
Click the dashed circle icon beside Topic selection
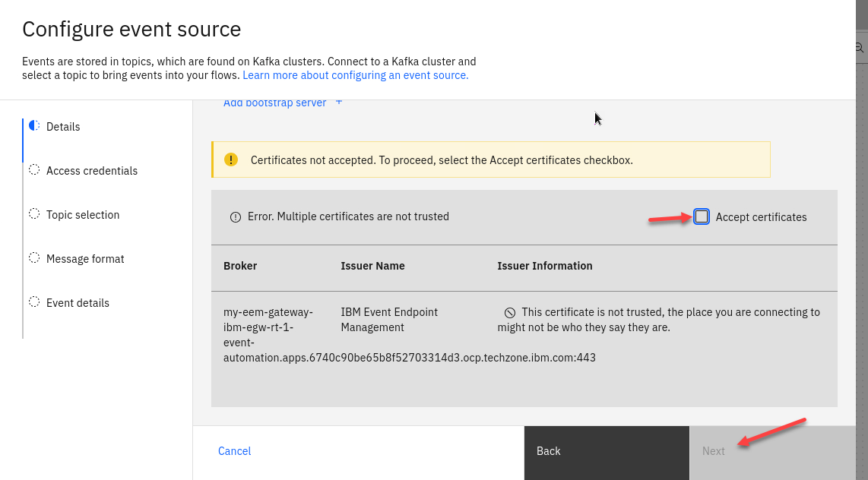click(x=34, y=214)
